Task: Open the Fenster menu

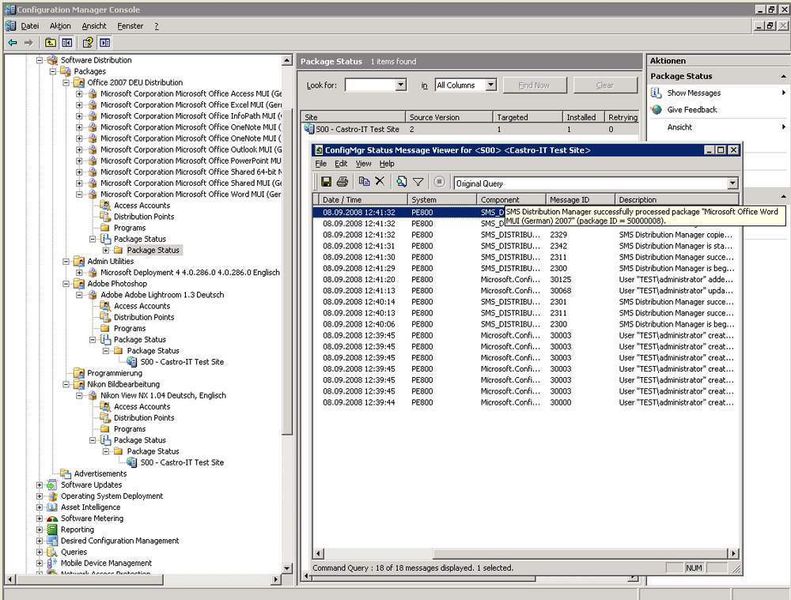Action: click(x=130, y=26)
